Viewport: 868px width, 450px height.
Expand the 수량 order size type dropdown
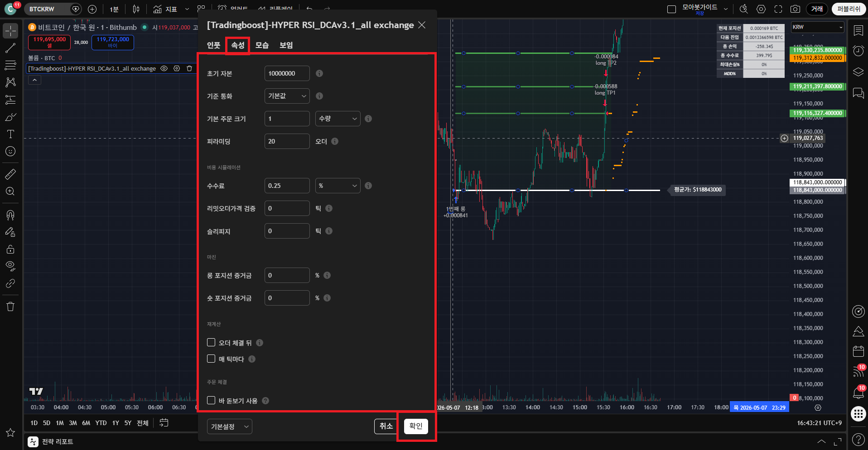pyautogui.click(x=338, y=119)
